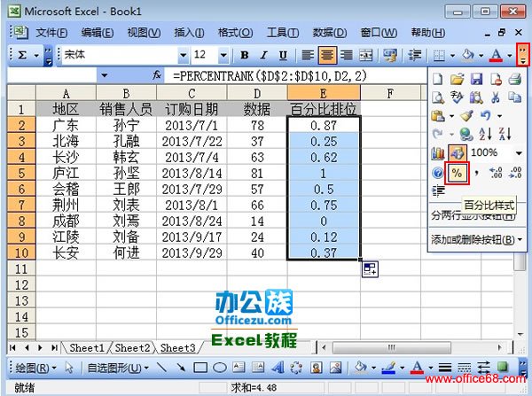Open the 数据(D) menu

330,33
